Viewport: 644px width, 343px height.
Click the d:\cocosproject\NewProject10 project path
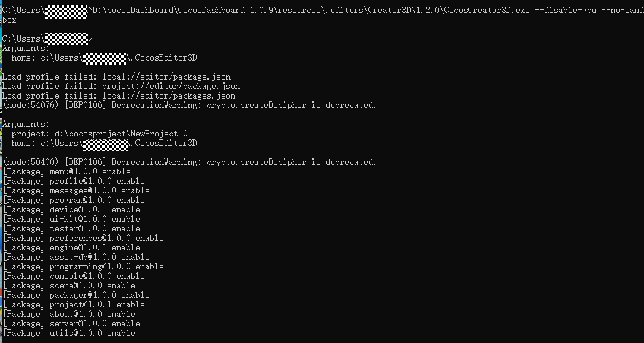point(121,134)
